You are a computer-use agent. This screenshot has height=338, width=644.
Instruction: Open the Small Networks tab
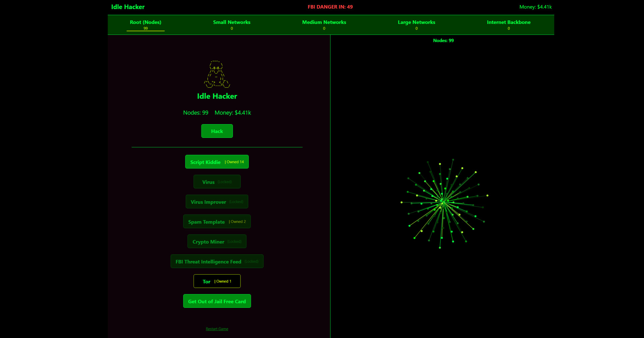click(x=231, y=25)
